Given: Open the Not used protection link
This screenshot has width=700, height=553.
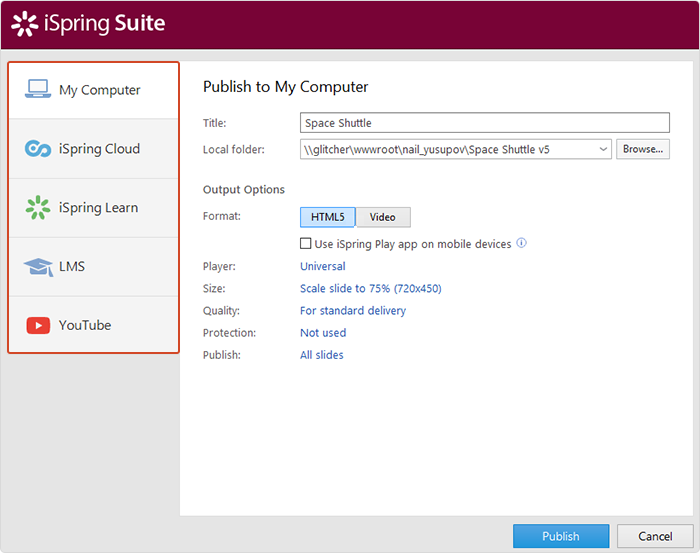Looking at the screenshot, I should pos(323,333).
